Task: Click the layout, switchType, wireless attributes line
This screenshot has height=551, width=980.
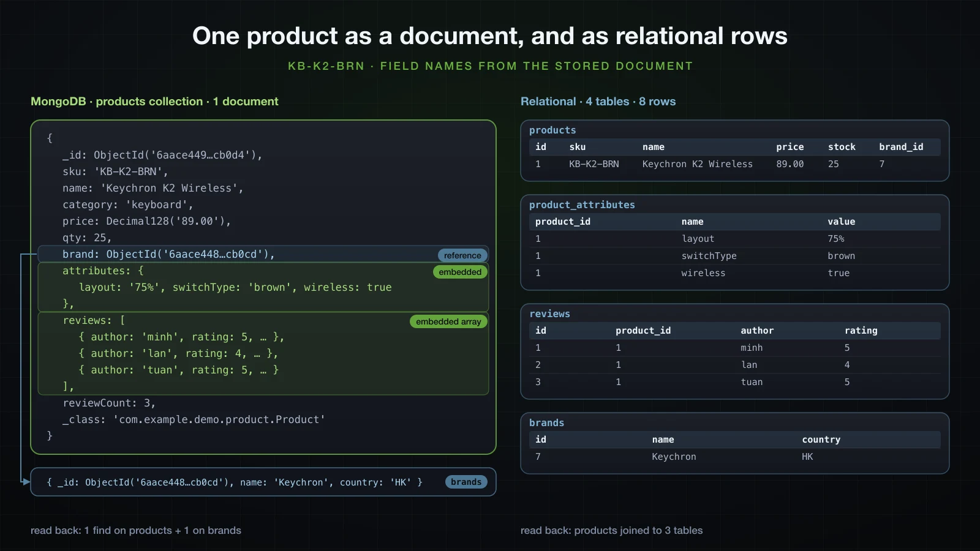Action: [235, 287]
